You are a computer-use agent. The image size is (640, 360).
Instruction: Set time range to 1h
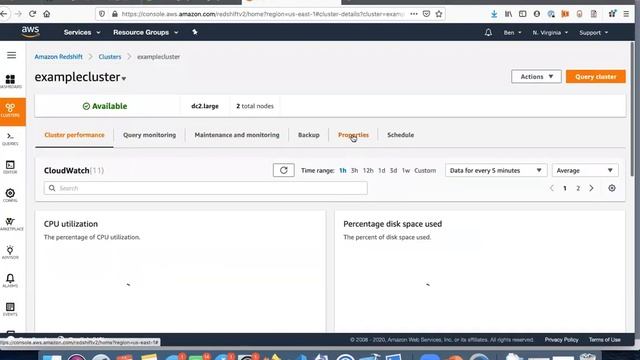pyautogui.click(x=343, y=171)
